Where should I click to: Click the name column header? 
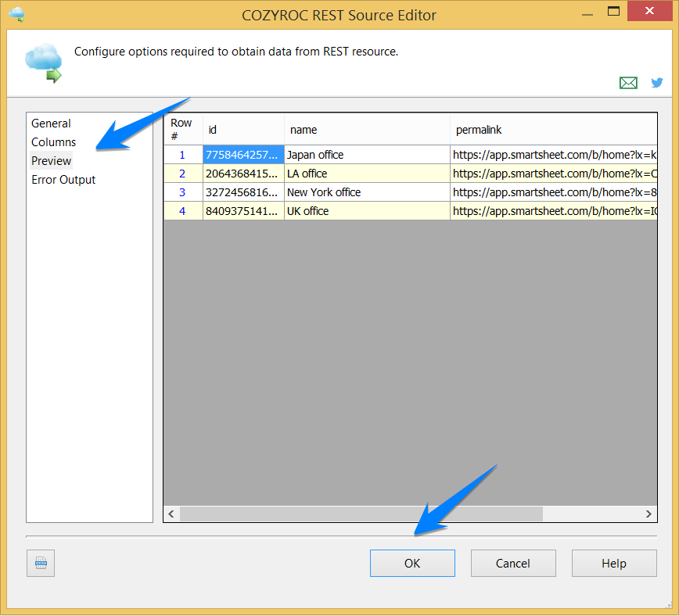pyautogui.click(x=367, y=130)
